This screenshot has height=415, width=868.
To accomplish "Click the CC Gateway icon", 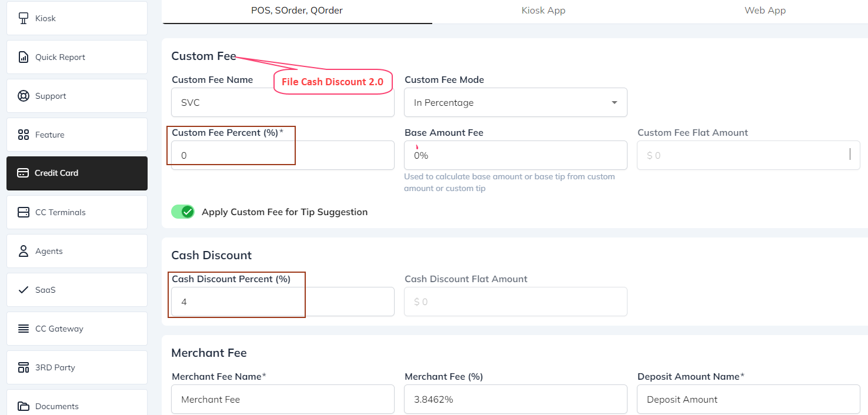I will coord(22,328).
